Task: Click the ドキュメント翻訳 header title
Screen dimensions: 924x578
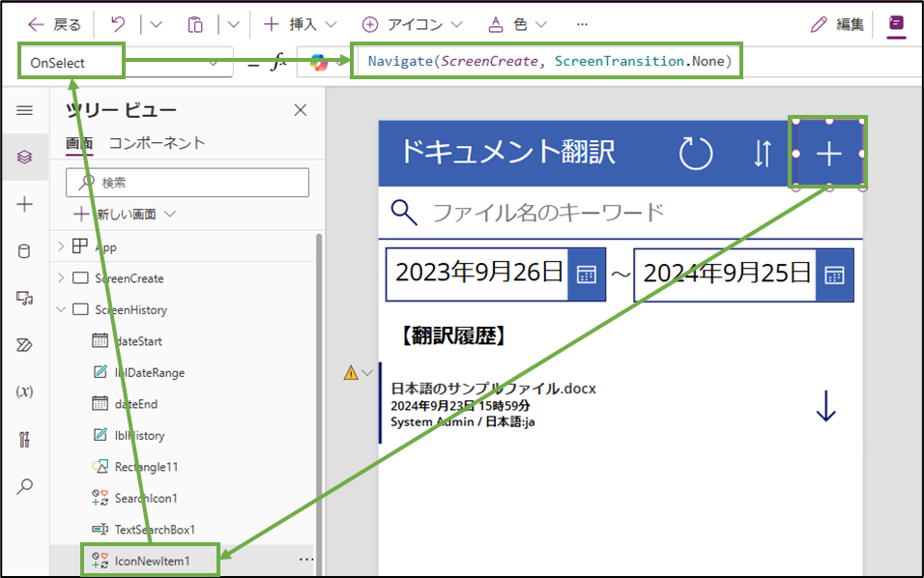Action: (508, 152)
